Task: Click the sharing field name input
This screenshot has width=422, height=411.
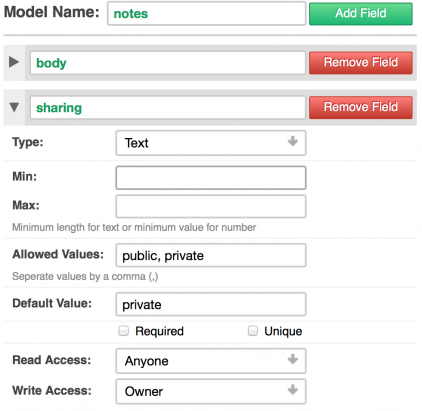Action: tap(168, 107)
